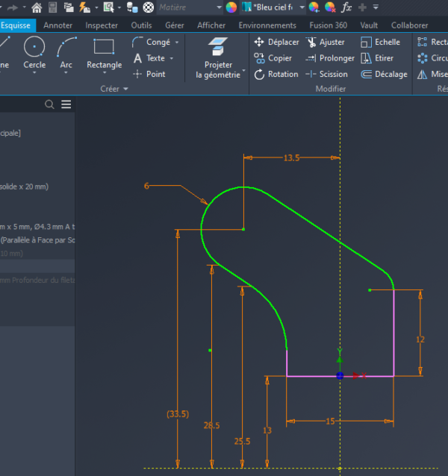The width and height of the screenshot is (448, 476).
Task: Open the fx parameters icon
Action: coord(346,7)
